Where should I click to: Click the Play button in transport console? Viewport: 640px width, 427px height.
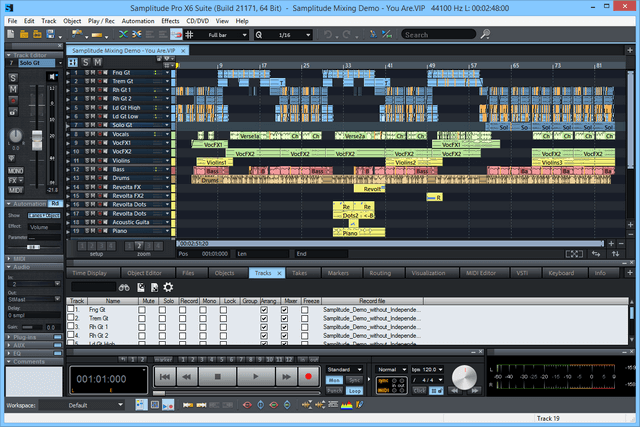click(255, 376)
